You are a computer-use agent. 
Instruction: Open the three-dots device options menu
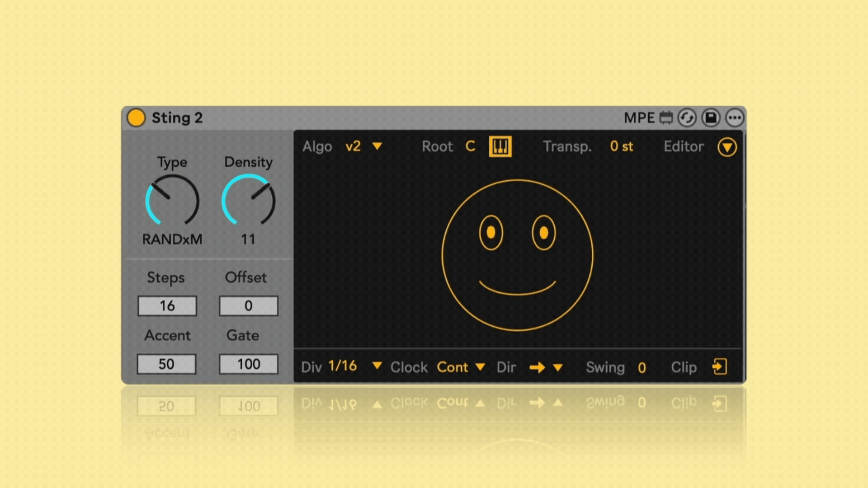(734, 118)
